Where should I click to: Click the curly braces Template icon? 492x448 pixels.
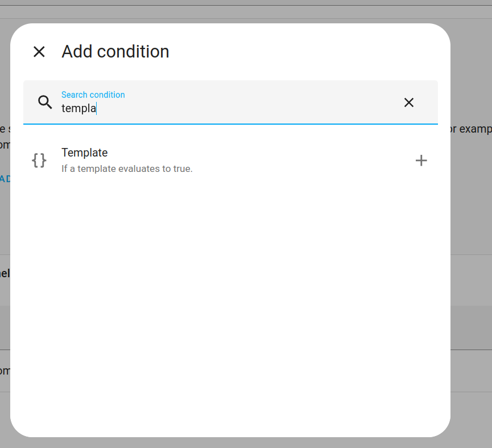click(x=39, y=161)
